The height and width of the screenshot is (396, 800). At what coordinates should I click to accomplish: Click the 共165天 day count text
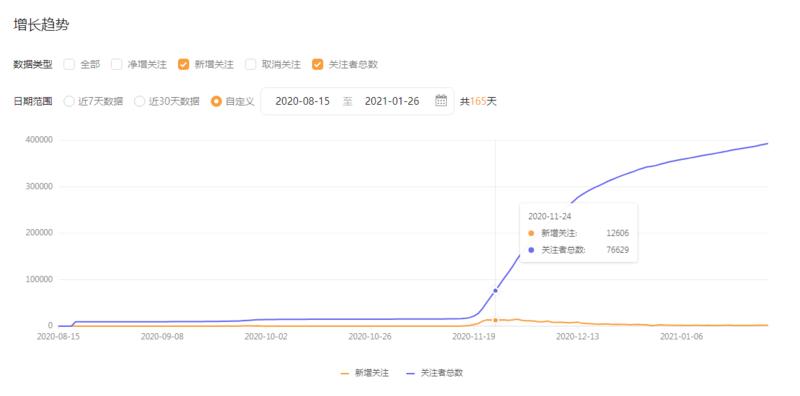[478, 101]
